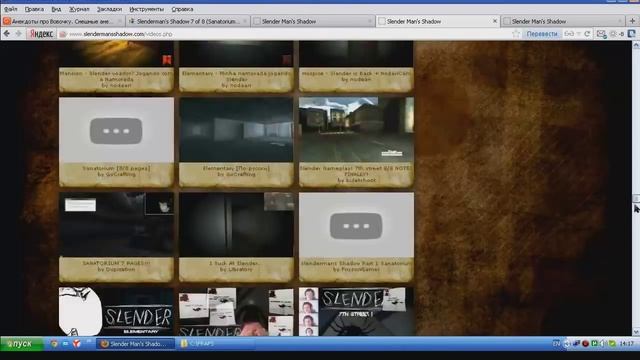Click the Slender Man's Shadow taskbar button
This screenshot has width=640, height=360.
pyautogui.click(x=135, y=344)
